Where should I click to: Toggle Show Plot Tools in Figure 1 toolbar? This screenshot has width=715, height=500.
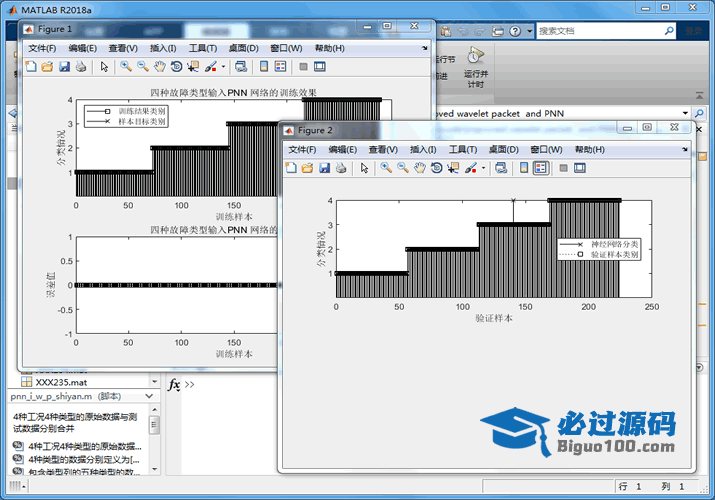click(320, 67)
